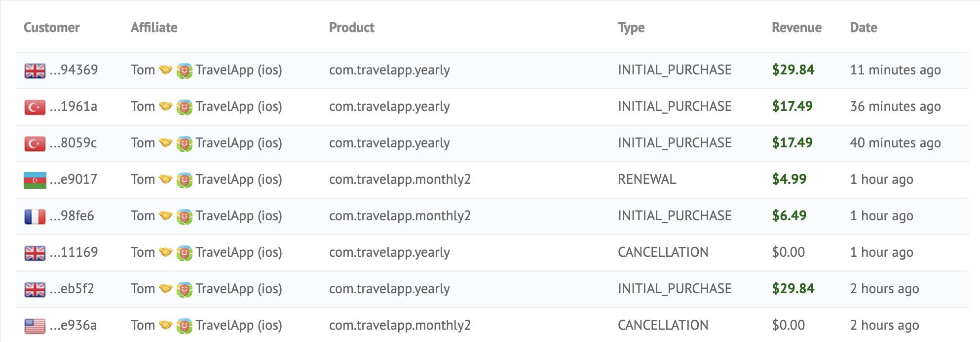This screenshot has height=342, width=980.
Task: Click the $29.84 revenue from 11 minutes ago
Action: tap(793, 70)
